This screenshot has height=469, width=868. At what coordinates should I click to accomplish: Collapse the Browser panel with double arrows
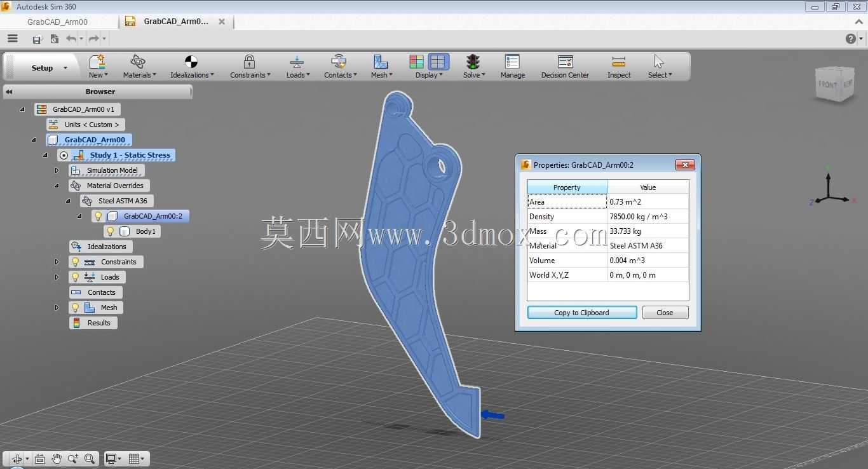click(9, 92)
